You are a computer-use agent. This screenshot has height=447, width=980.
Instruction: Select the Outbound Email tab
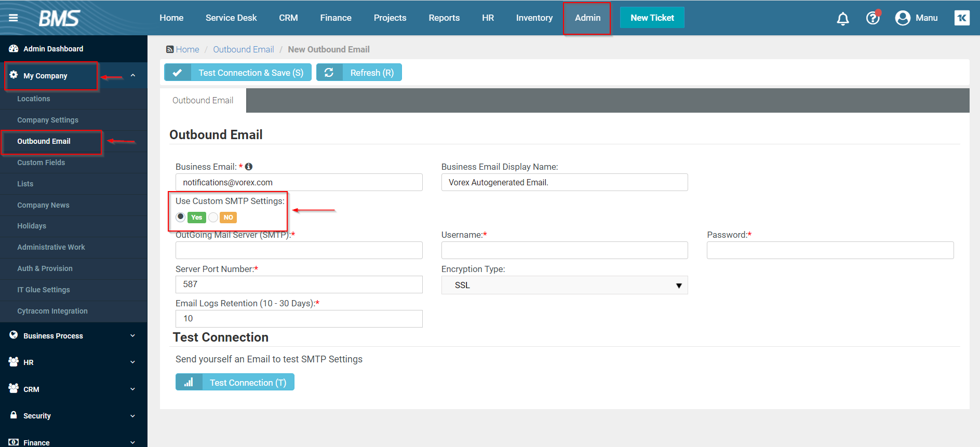pos(203,100)
